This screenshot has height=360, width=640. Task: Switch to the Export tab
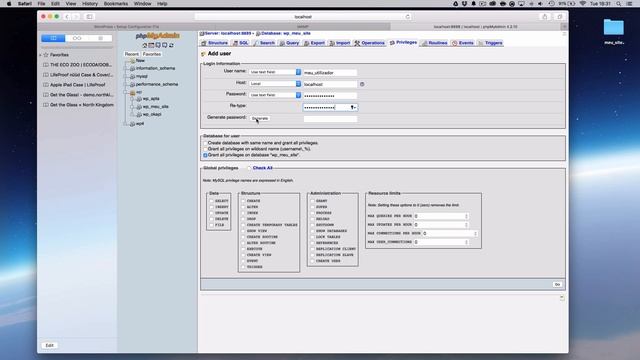(x=314, y=43)
